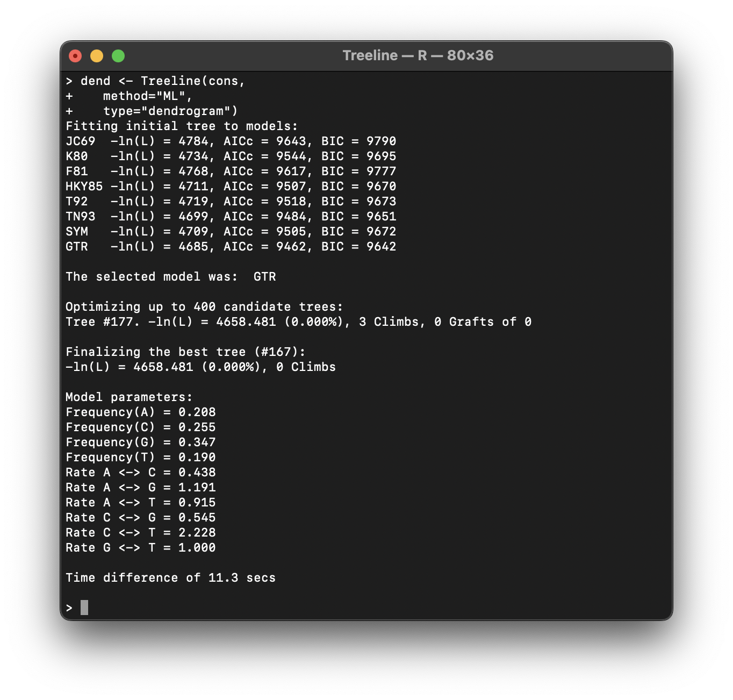Image resolution: width=733 pixels, height=700 pixels.
Task: Click the 'Rate A <-> G = 1.191' line
Action: point(140,488)
